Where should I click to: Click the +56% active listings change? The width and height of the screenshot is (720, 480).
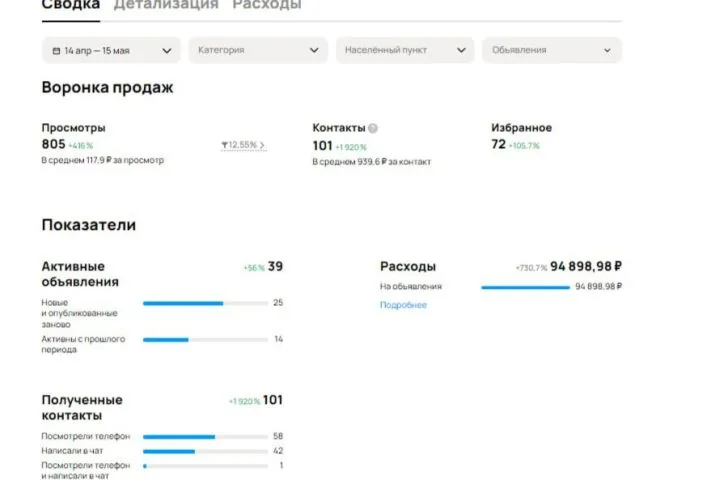(x=254, y=268)
